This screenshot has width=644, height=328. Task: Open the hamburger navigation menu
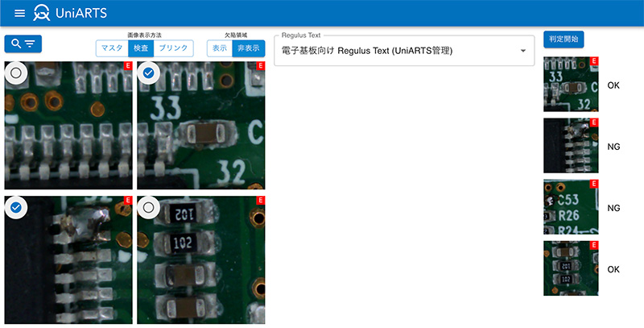point(19,13)
